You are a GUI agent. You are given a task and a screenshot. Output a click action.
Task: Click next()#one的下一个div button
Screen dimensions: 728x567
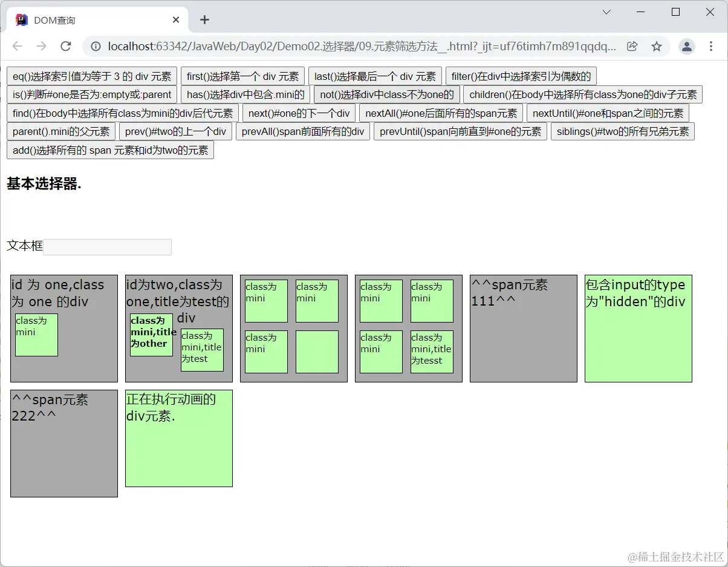[299, 113]
